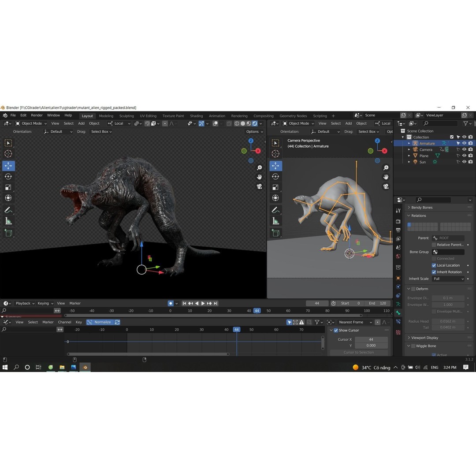Select the Measure tool in camera viewport
Image resolution: width=476 pixels, height=476 pixels.
(275, 221)
